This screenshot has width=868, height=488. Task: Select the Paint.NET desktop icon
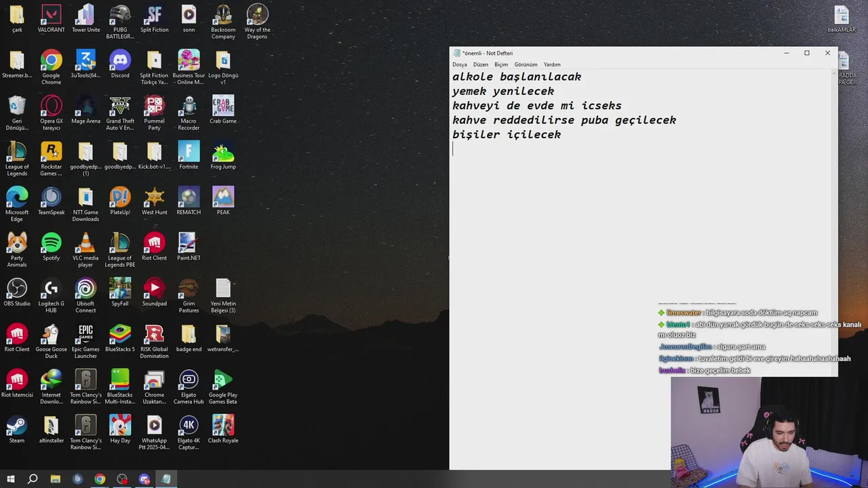(189, 247)
